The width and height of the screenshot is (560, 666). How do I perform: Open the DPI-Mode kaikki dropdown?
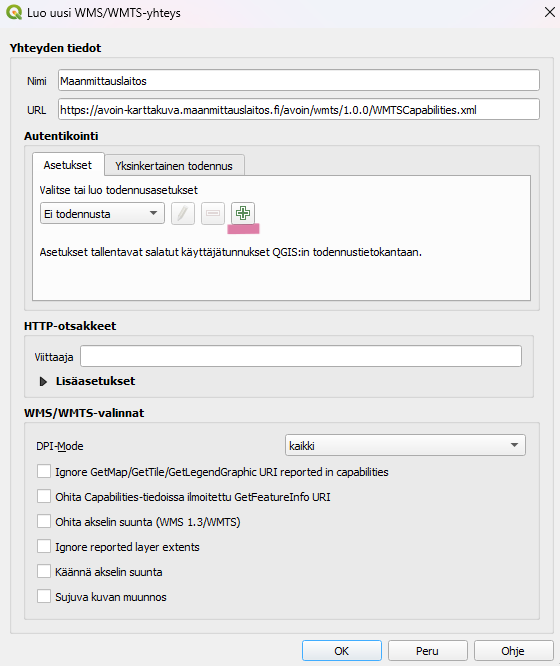pyautogui.click(x=405, y=445)
